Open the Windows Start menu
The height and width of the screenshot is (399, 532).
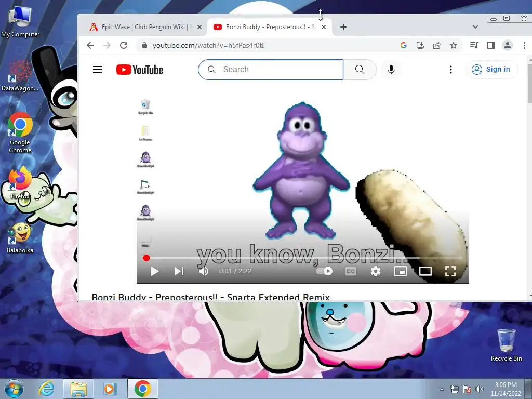[14, 389]
